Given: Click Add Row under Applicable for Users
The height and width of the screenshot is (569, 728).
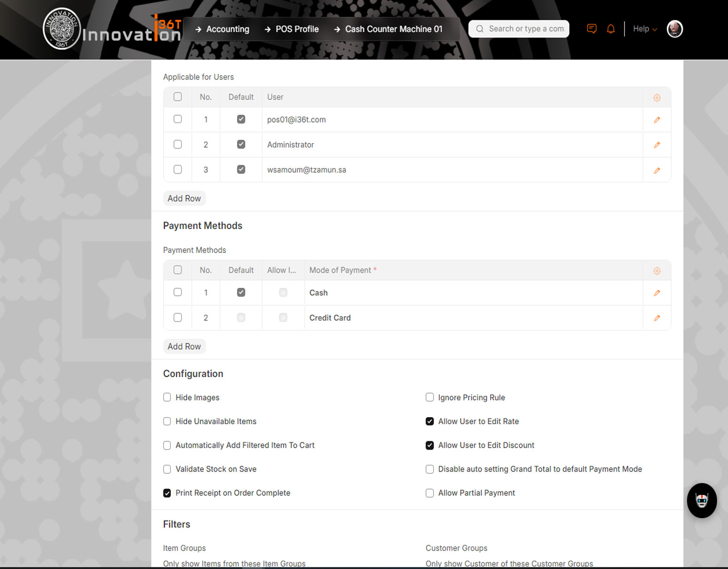Looking at the screenshot, I should click(x=184, y=198).
